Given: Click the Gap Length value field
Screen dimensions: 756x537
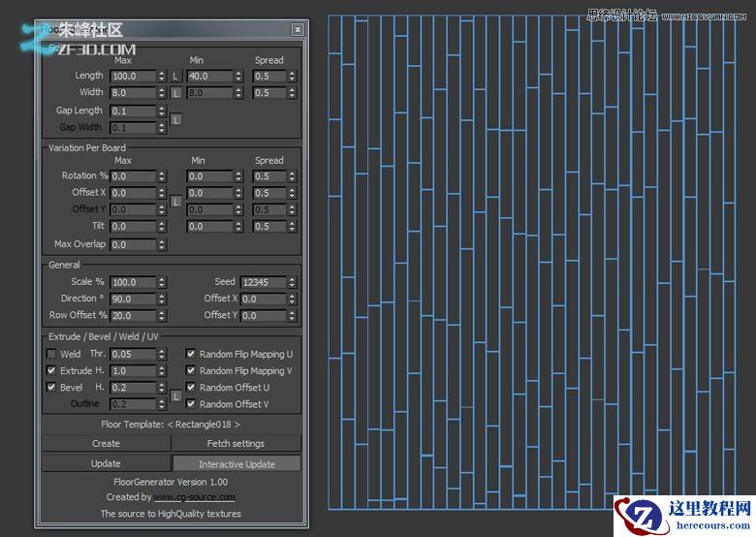Looking at the screenshot, I should click(x=134, y=111).
